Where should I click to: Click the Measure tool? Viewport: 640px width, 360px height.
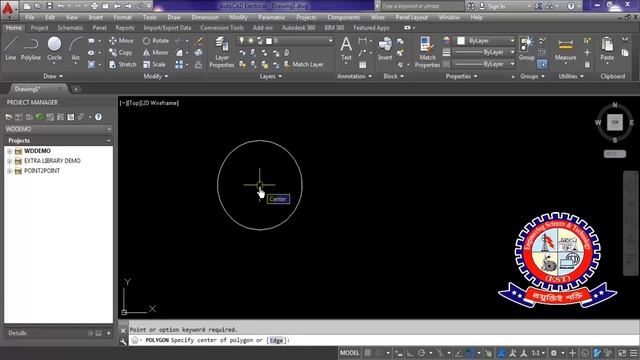click(x=565, y=50)
